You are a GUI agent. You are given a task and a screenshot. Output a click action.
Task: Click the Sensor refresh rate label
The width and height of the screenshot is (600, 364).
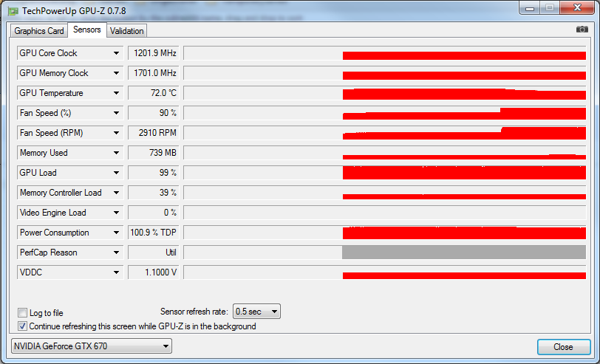[194, 312]
